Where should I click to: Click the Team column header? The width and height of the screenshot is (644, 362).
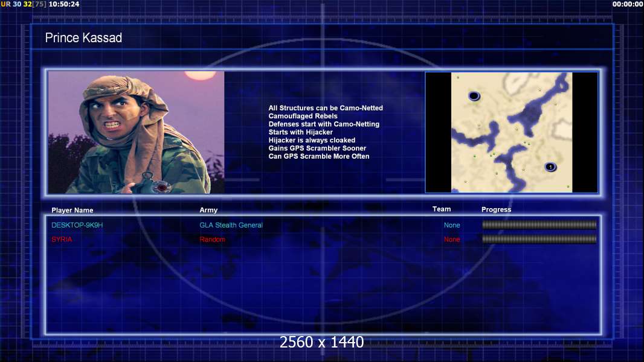442,209
